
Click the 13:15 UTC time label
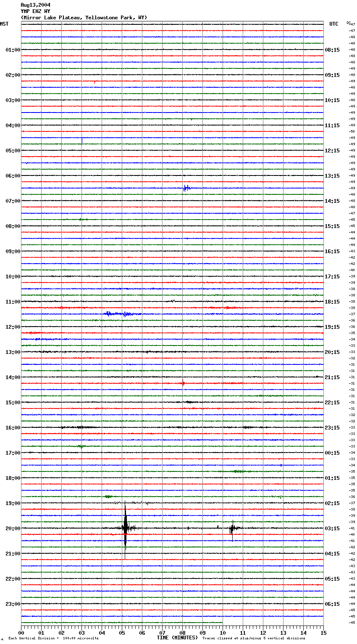coord(332,176)
